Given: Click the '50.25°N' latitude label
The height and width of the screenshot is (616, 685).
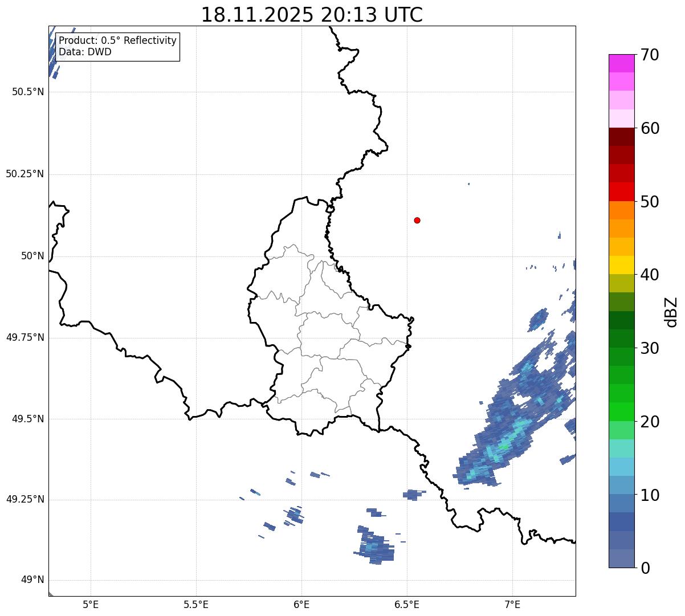Looking at the screenshot, I should tap(25, 174).
